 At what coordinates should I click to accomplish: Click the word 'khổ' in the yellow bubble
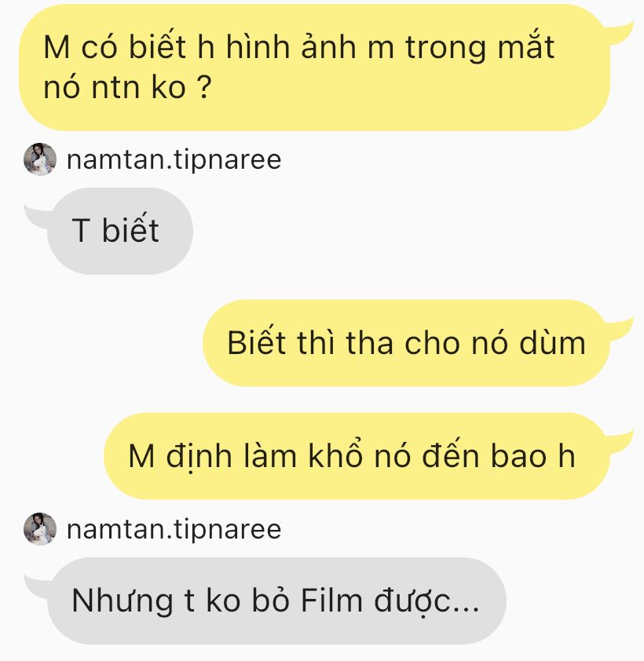pyautogui.click(x=335, y=455)
